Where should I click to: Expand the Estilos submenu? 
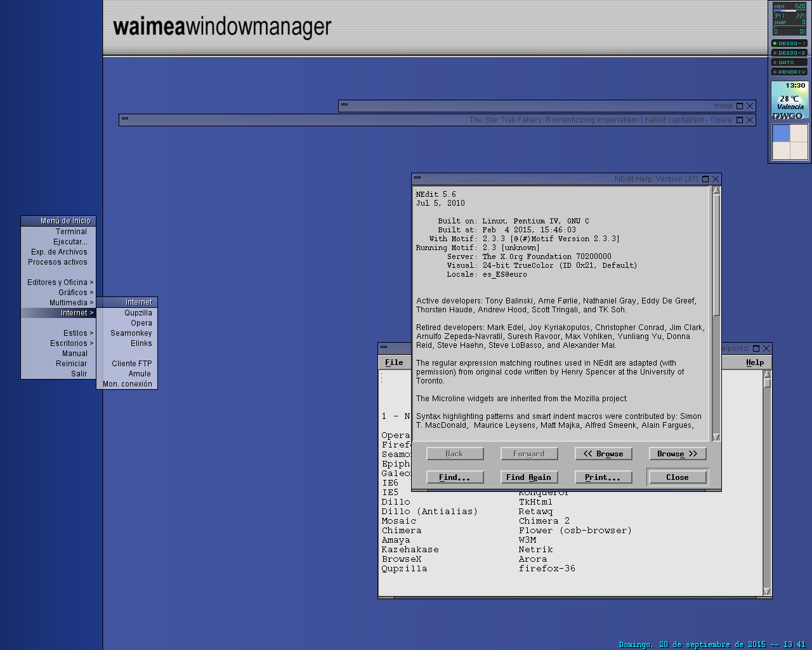pyautogui.click(x=58, y=333)
